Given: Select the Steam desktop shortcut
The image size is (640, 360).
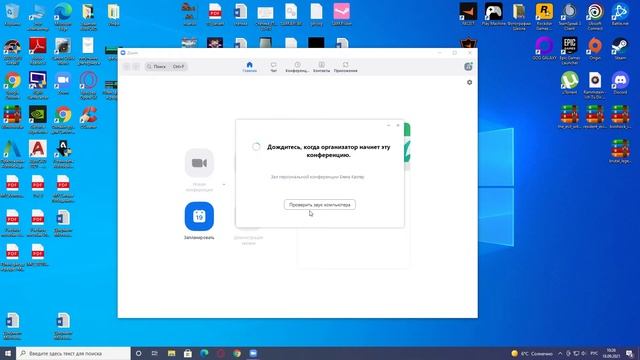Looking at the screenshot, I should click(x=620, y=49).
